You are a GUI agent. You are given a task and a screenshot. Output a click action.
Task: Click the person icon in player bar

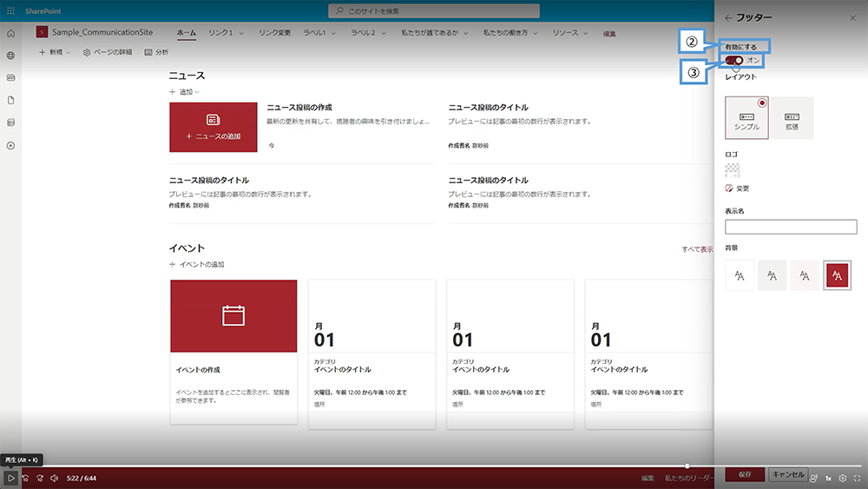click(813, 478)
